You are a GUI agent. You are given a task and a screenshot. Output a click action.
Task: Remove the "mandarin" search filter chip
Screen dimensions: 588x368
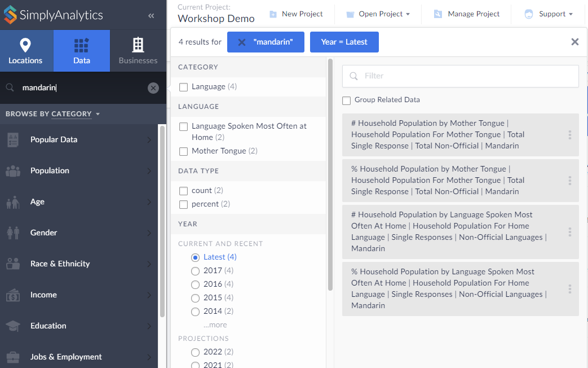pos(242,42)
